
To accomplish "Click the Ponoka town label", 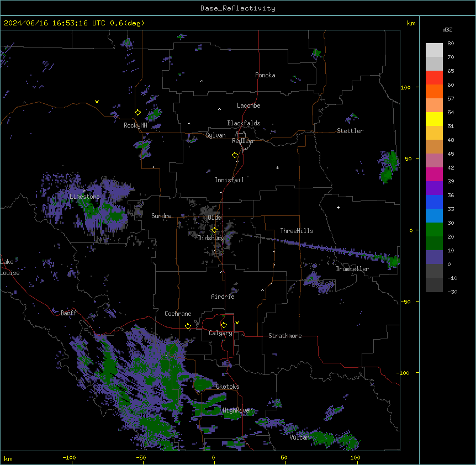I will pos(265,75).
